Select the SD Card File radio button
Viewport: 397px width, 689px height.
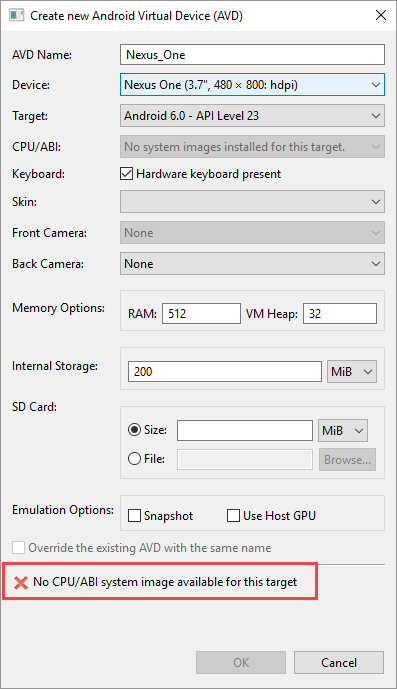[x=134, y=459]
